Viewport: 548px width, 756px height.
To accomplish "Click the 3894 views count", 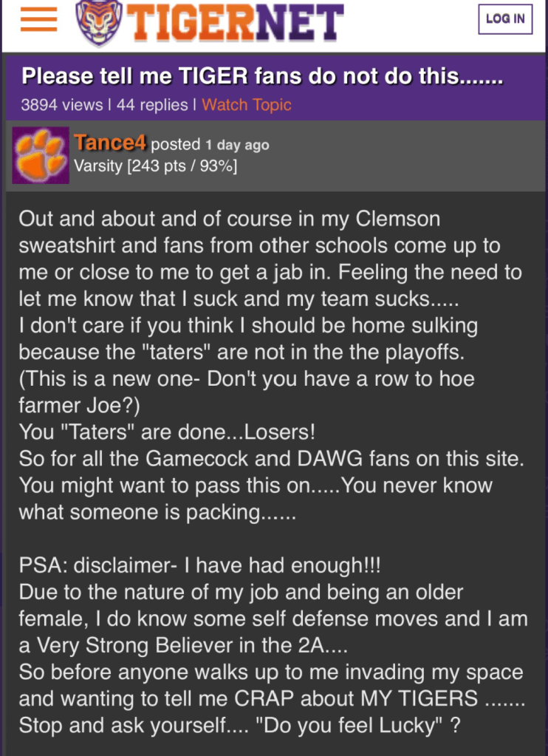I will pyautogui.click(x=62, y=105).
